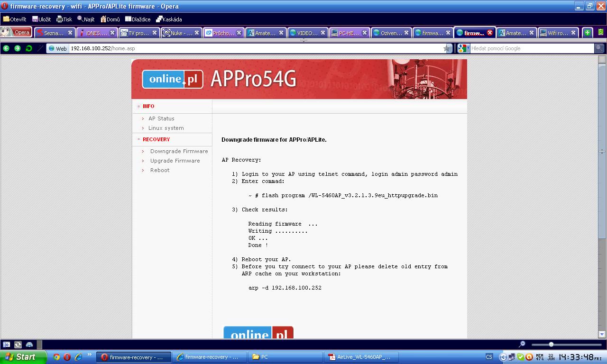607x364 pixels.
Task: Click the zoom magnifier icon
Action: (522, 344)
